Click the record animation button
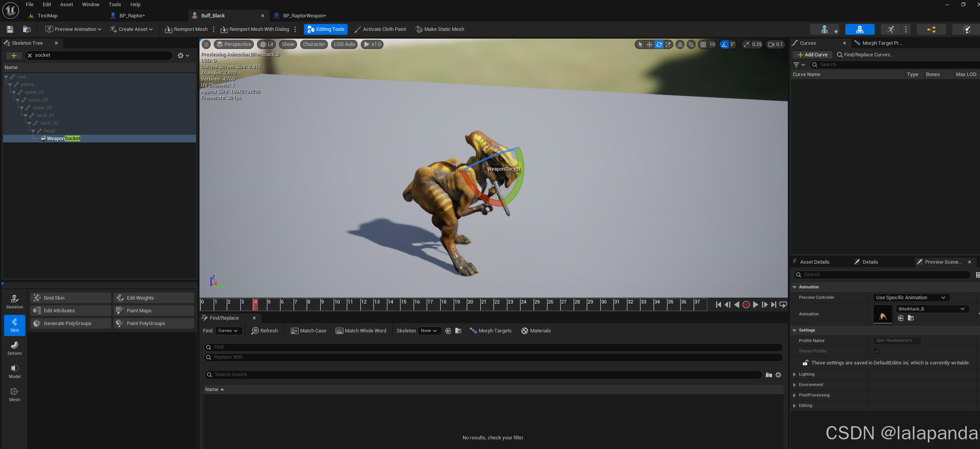The height and width of the screenshot is (449, 980). pyautogui.click(x=746, y=305)
